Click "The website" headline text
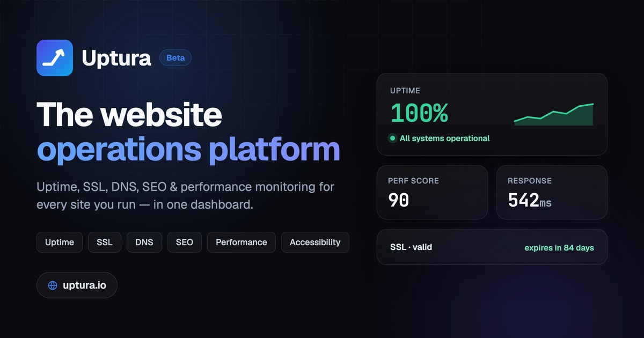Image resolution: width=644 pixels, height=338 pixels. 129,114
